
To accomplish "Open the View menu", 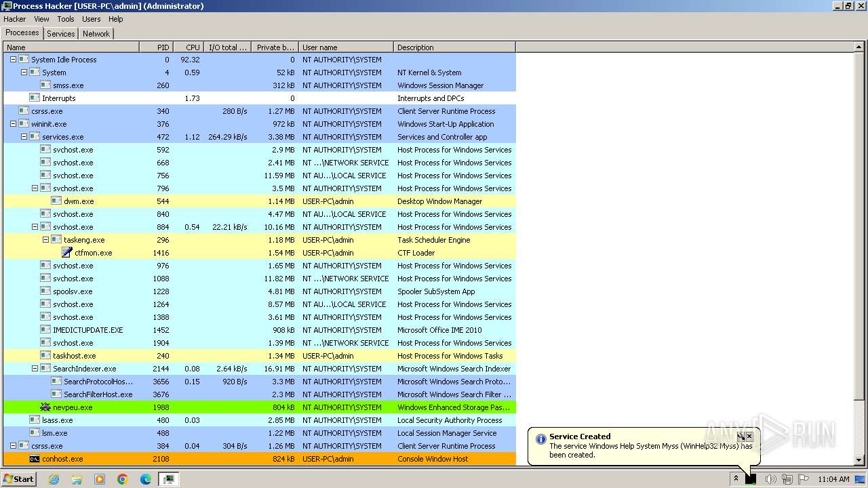I will point(41,19).
